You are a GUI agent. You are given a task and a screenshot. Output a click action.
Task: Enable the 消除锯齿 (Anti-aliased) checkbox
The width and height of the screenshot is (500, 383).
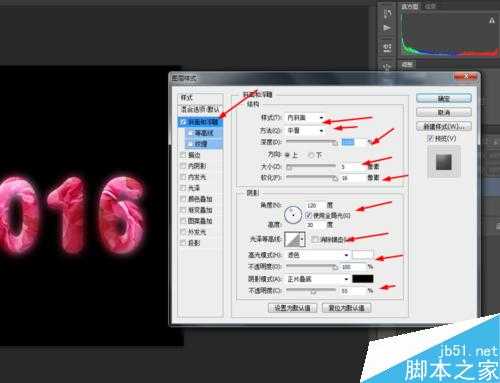click(315, 239)
